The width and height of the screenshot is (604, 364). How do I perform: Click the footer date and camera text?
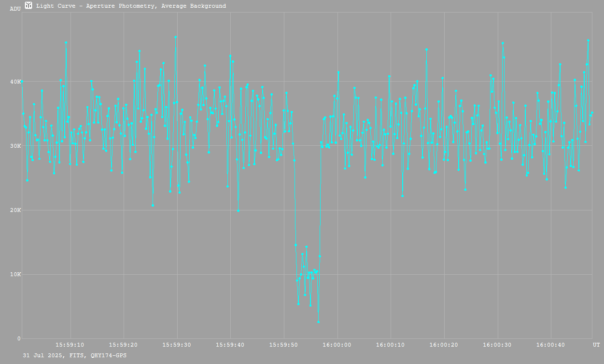click(75, 355)
